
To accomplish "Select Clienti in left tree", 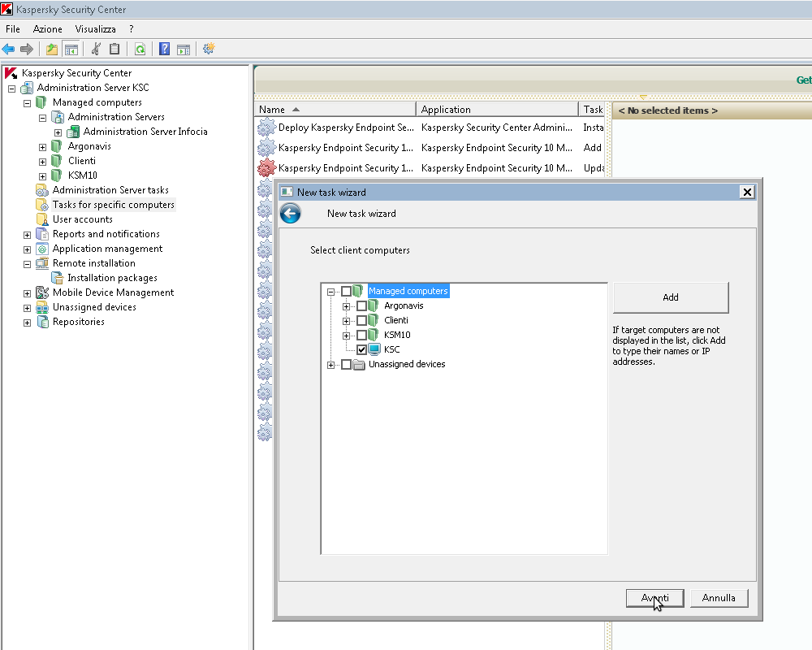I will click(82, 161).
